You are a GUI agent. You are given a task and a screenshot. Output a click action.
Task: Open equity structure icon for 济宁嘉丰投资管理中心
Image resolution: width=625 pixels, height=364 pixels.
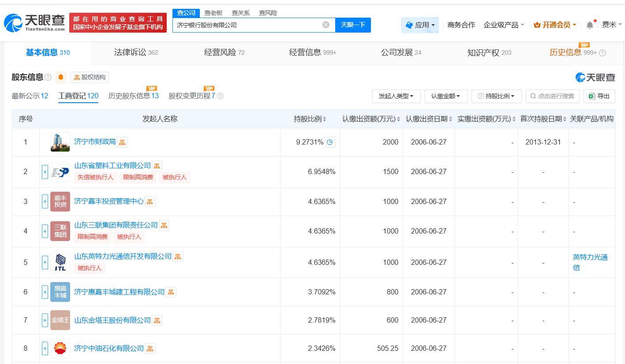[150, 201]
